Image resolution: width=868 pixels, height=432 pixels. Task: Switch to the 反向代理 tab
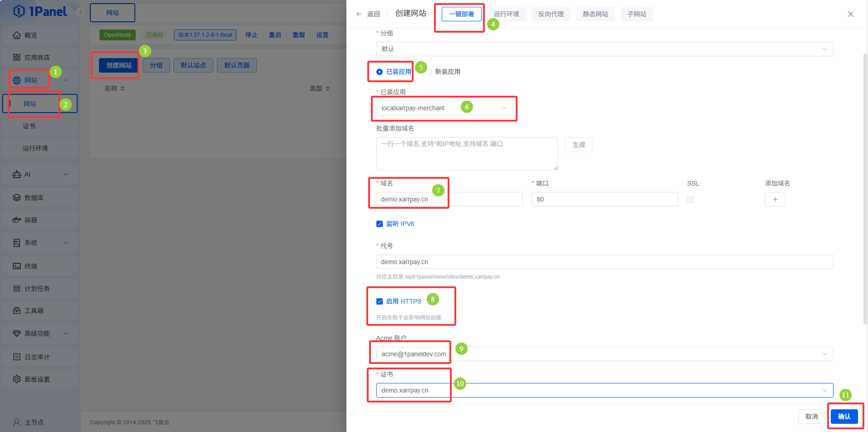point(551,14)
